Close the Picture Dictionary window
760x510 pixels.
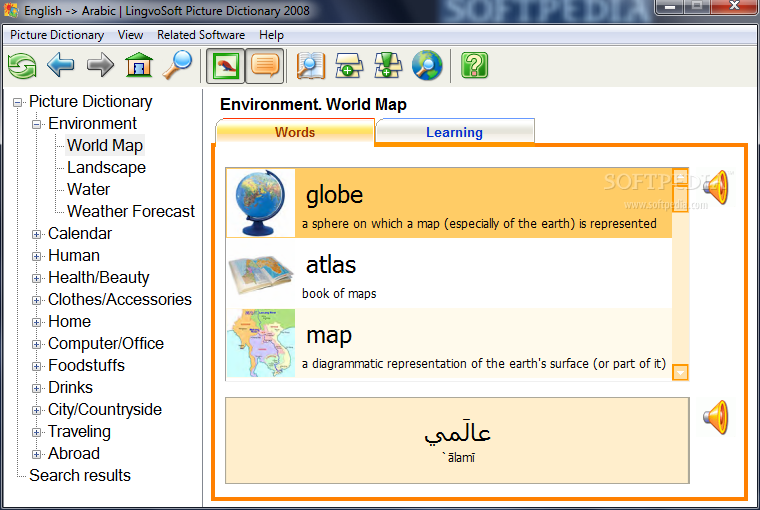(x=734, y=7)
